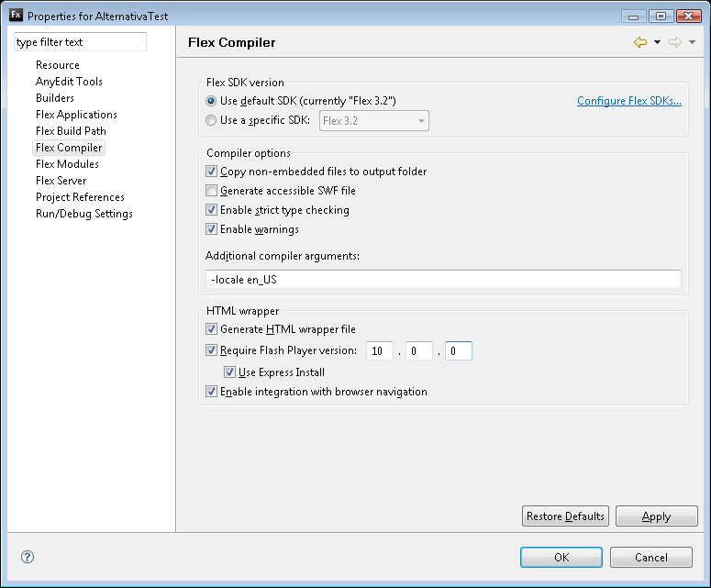Click the Fx application icon in title bar
711x588 pixels.
16,16
